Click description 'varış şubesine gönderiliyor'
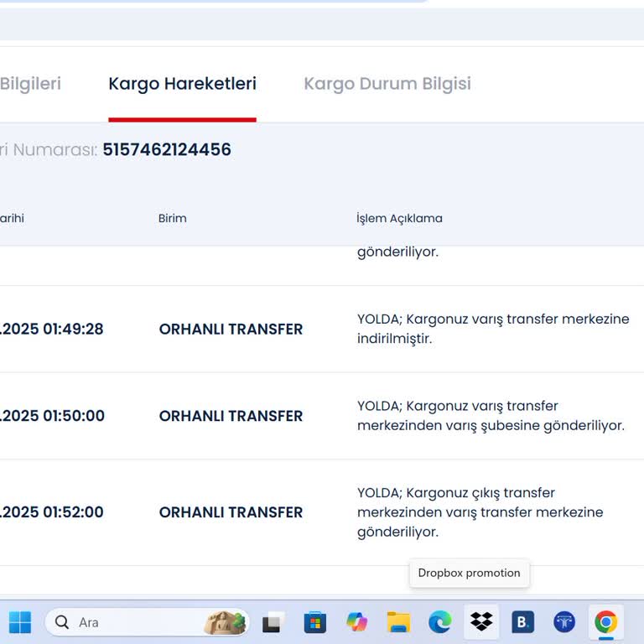Image resolution: width=644 pixels, height=644 pixels. [491, 416]
